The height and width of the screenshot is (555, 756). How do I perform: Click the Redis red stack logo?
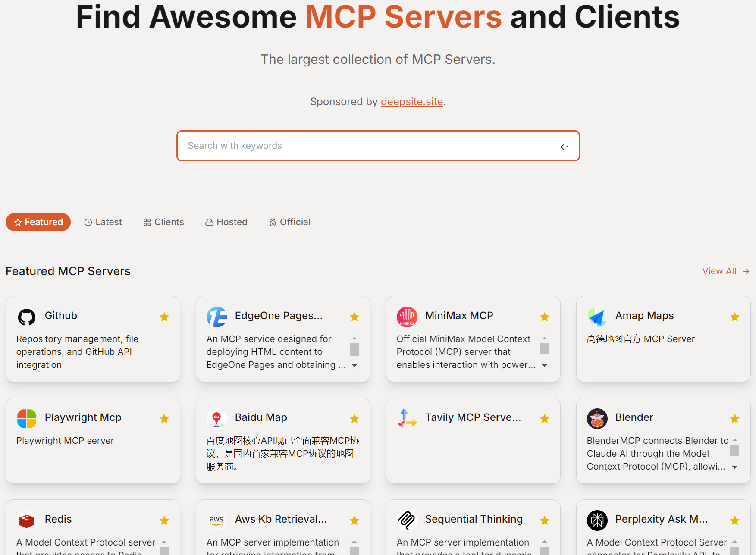coord(27,521)
